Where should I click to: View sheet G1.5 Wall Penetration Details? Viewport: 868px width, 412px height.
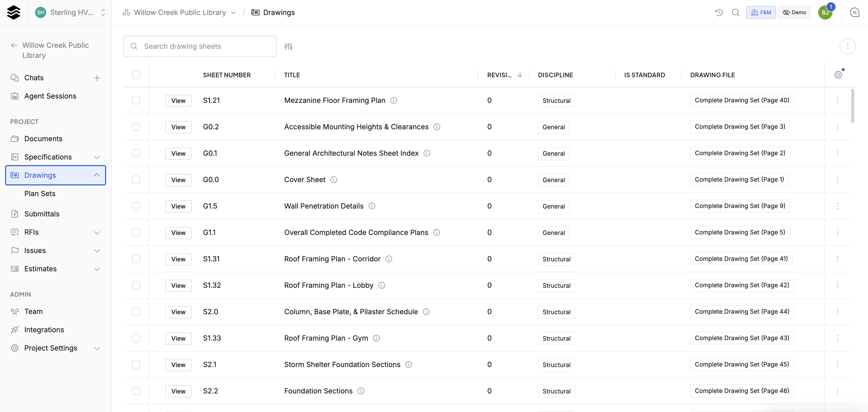[178, 206]
